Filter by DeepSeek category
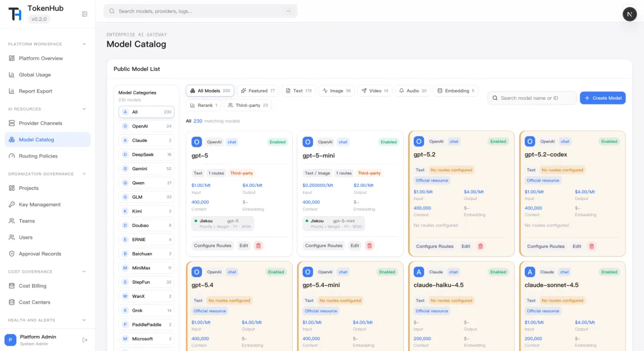 tap(146, 155)
